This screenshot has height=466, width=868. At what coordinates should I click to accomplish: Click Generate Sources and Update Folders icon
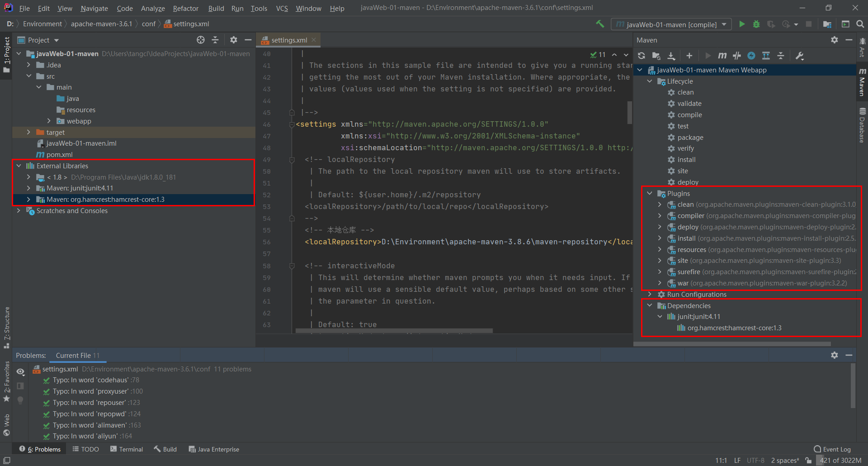point(656,56)
